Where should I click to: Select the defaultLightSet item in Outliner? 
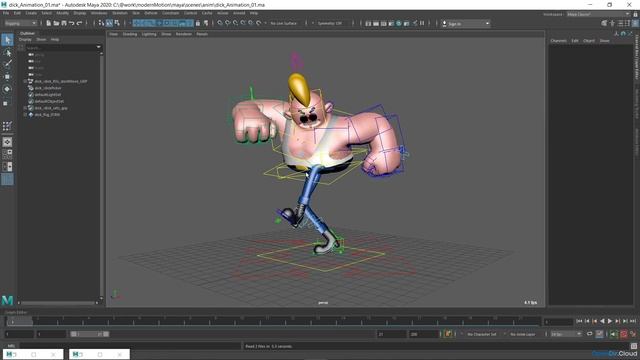48,95
